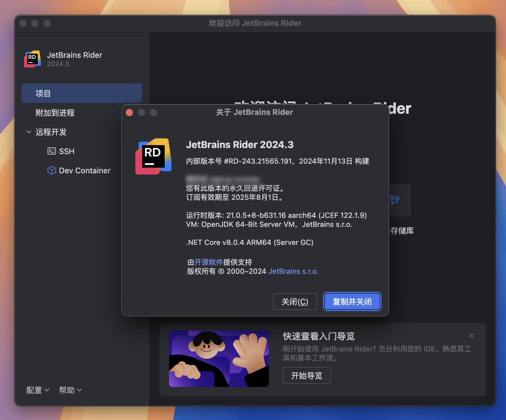Open the JetBrains s.r.o. link
The image size is (506, 420).
pyautogui.click(x=293, y=271)
